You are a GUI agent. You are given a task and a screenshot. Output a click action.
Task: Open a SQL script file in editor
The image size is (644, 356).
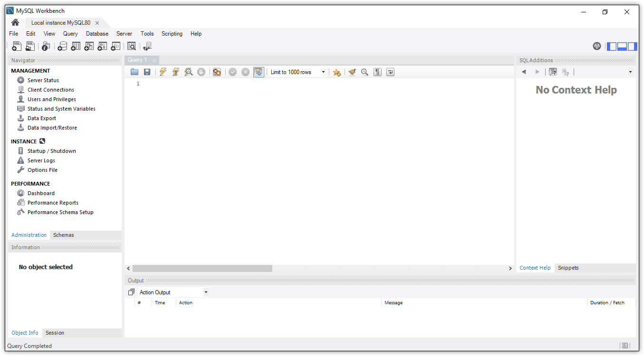point(135,72)
